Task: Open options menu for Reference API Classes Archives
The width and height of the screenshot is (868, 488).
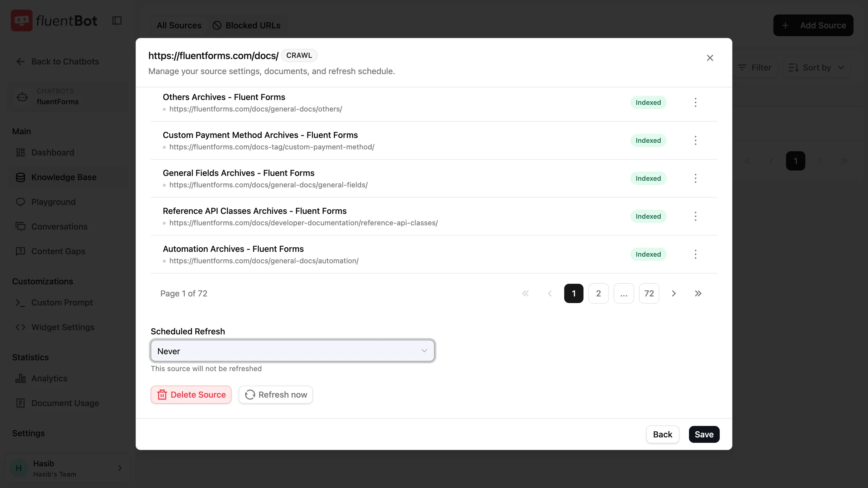Action: pos(695,216)
